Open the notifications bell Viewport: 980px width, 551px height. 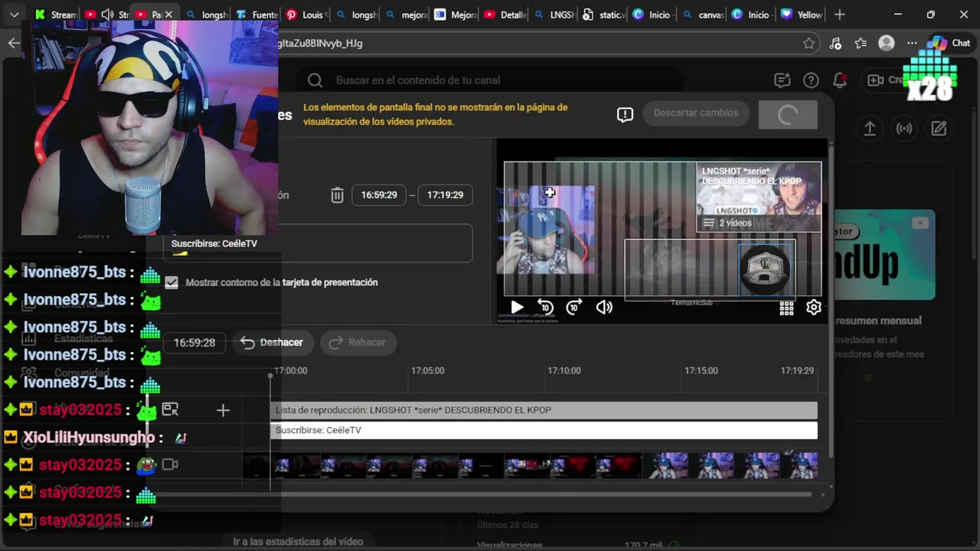pos(840,80)
